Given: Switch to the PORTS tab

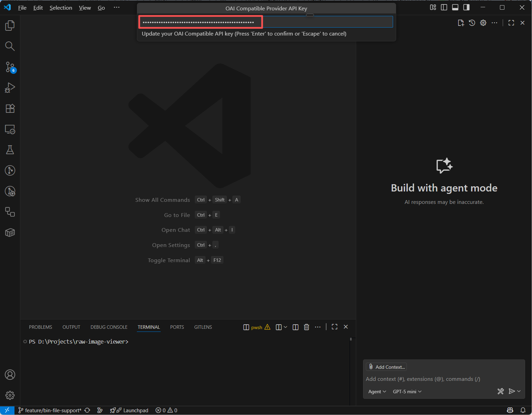Looking at the screenshot, I should click(x=177, y=327).
